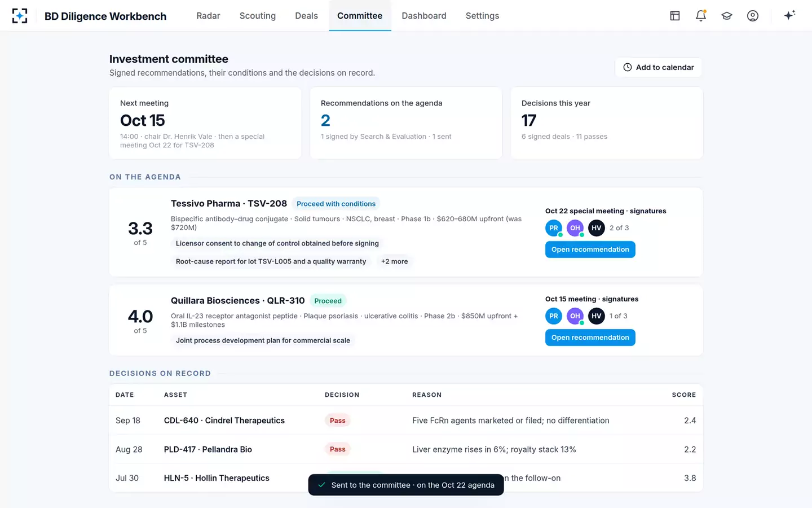The image size is (812, 508).
Task: Click the 4.0 of 5 score
Action: 140,320
